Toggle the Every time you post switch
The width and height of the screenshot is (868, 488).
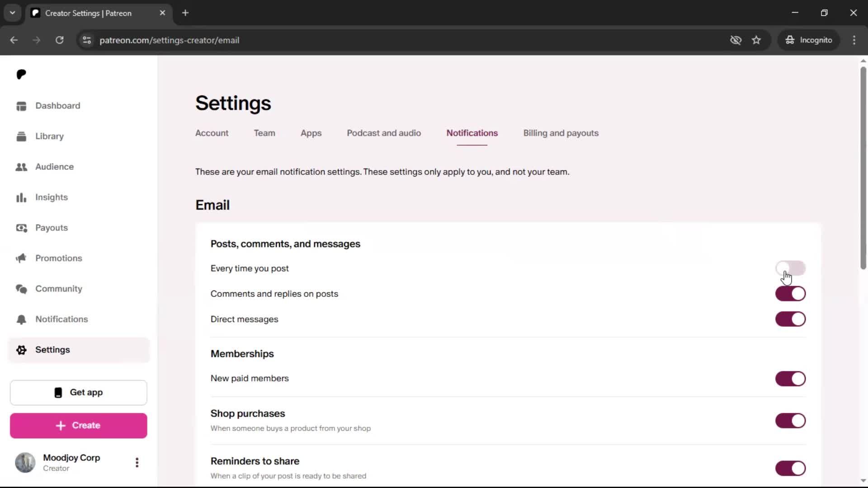click(x=790, y=268)
